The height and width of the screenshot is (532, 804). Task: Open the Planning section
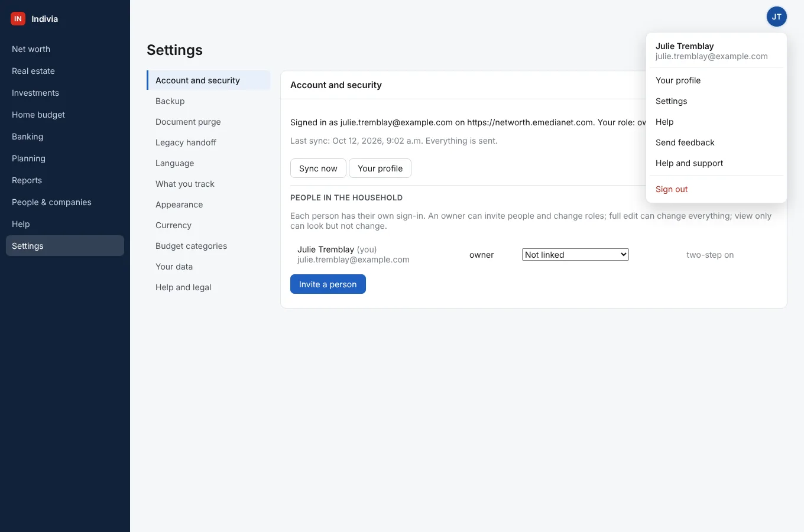pyautogui.click(x=65, y=158)
